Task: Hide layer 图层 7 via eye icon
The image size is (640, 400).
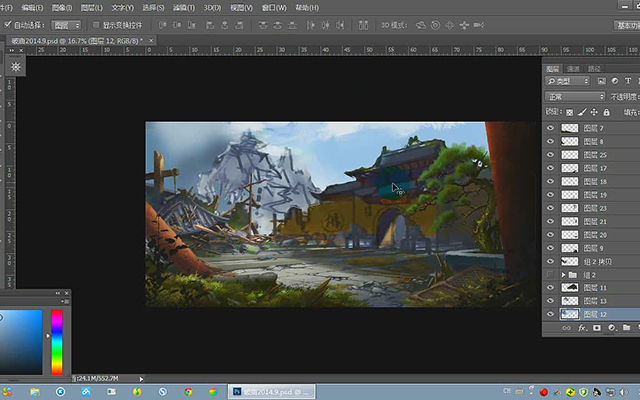Action: [x=550, y=128]
